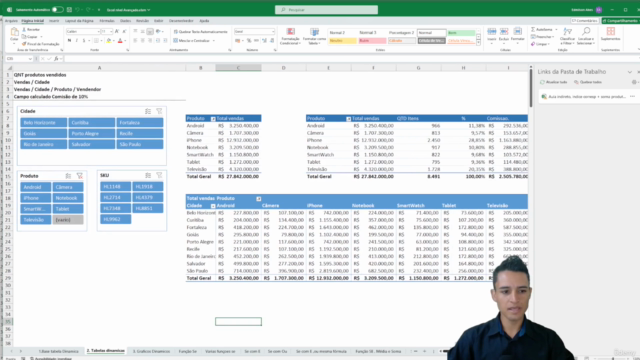This screenshot has height=360, width=640.
Task: Click the Pesquisar search box
Action: coord(326,9)
